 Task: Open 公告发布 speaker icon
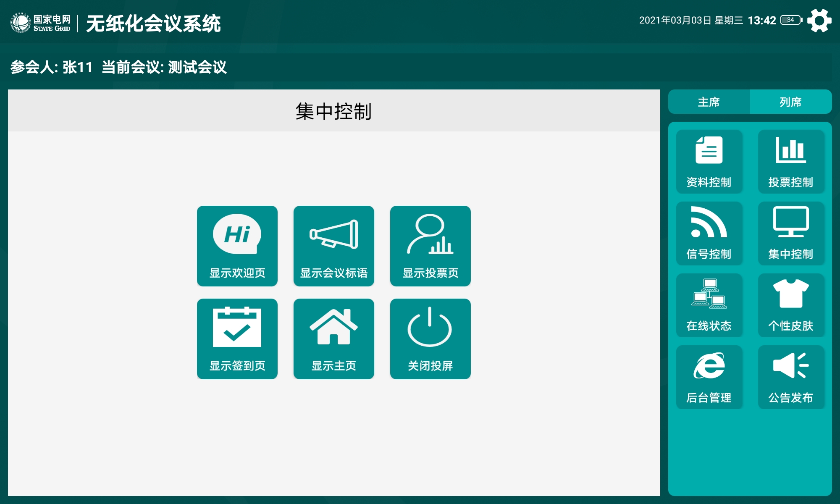coord(791,377)
